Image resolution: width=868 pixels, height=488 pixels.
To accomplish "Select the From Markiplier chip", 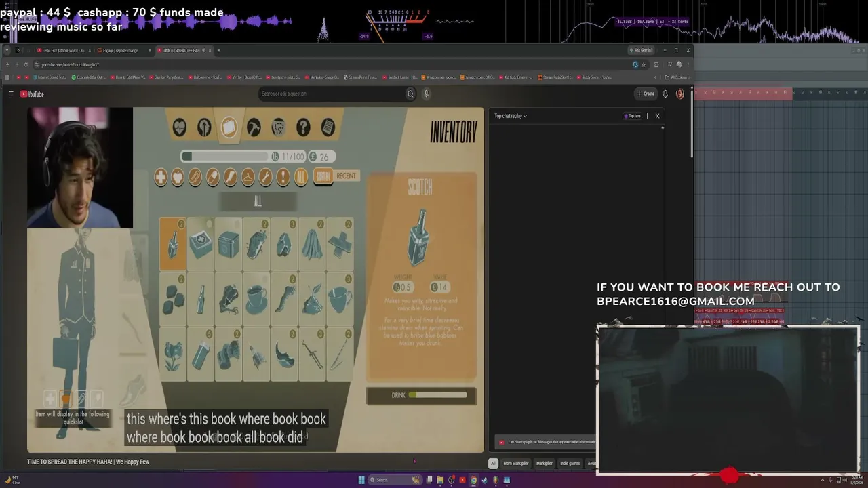I will click(515, 464).
